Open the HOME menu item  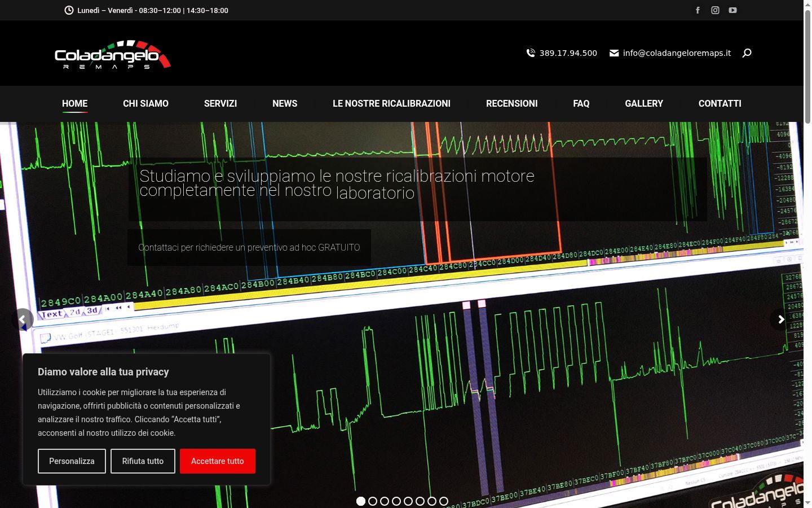coord(74,104)
